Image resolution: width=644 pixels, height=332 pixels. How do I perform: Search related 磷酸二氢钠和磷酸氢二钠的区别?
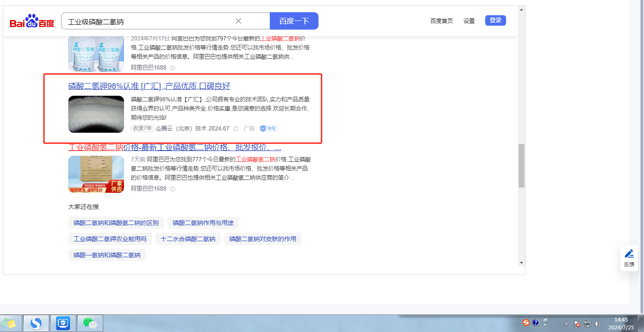pos(116,223)
